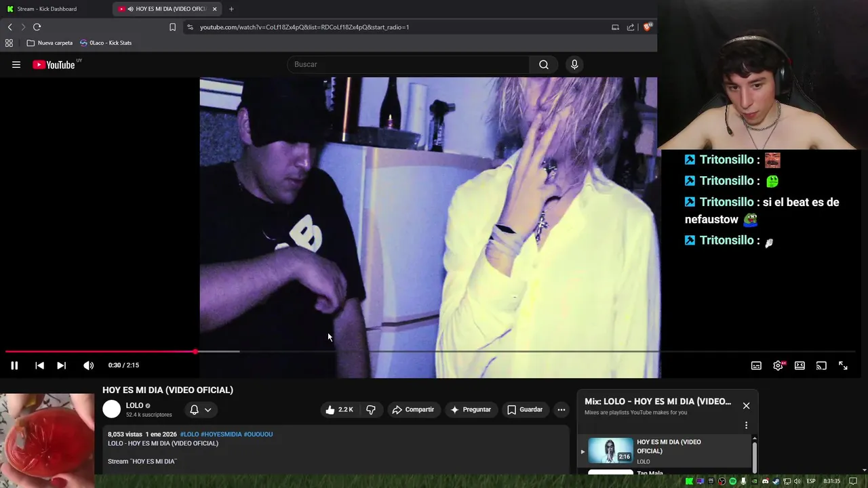Dislike the video
Screen dimensions: 868x488
pyautogui.click(x=370, y=409)
